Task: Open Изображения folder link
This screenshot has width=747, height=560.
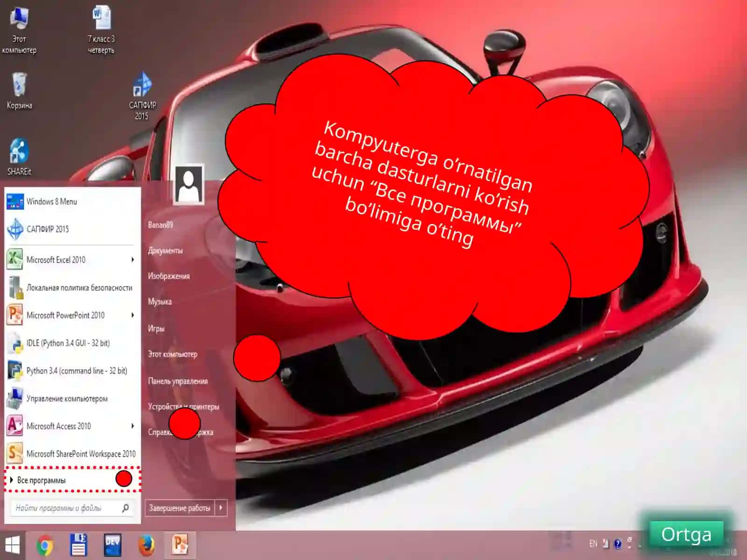Action: 169,276
